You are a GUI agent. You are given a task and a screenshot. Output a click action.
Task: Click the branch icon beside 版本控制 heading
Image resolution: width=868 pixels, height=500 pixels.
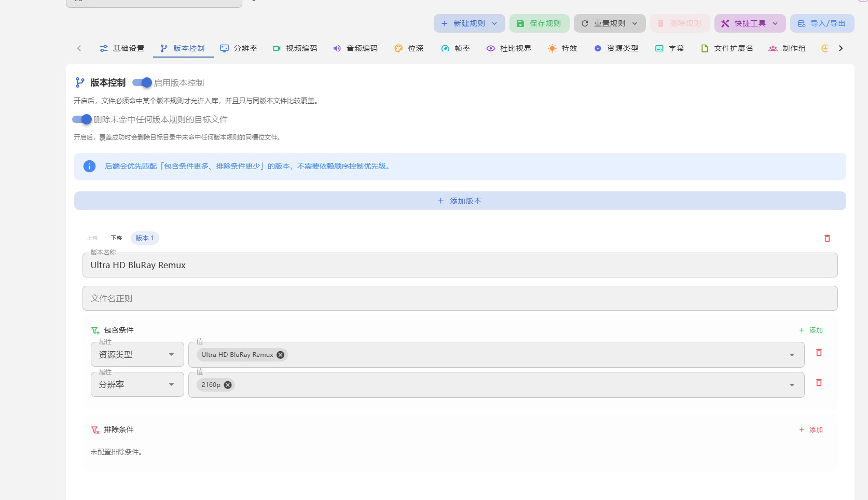pos(79,82)
